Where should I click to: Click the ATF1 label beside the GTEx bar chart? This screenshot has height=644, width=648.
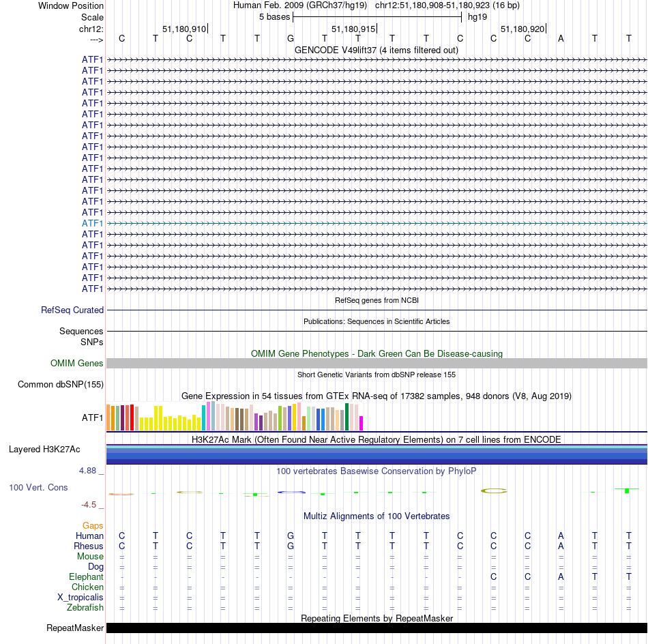92,418
